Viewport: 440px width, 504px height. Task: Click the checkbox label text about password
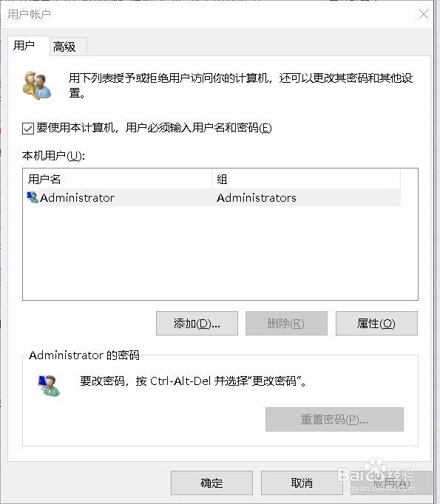pos(154,128)
